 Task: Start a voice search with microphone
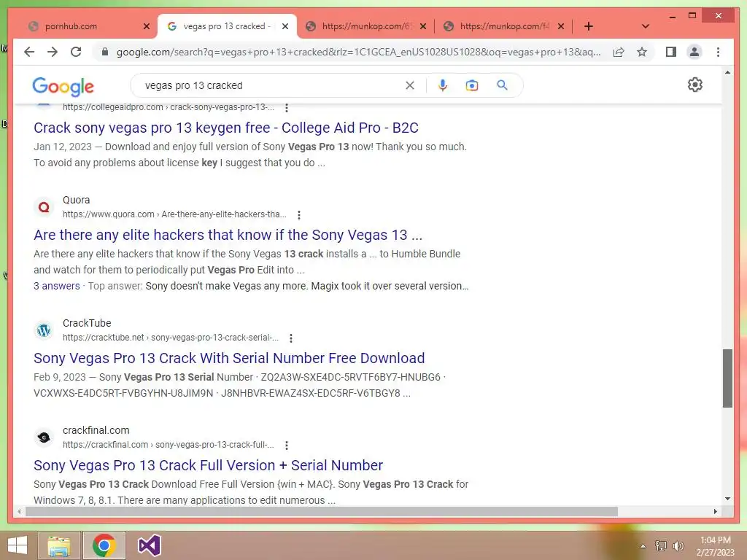click(x=443, y=85)
